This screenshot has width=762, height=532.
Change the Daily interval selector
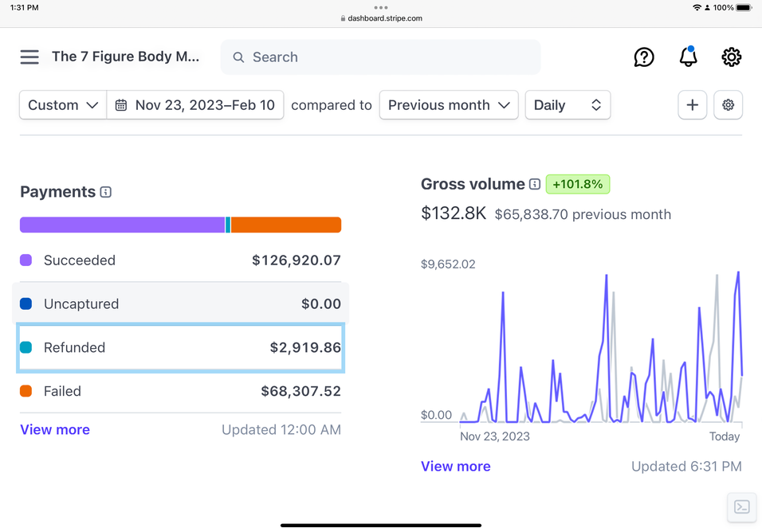(x=568, y=105)
